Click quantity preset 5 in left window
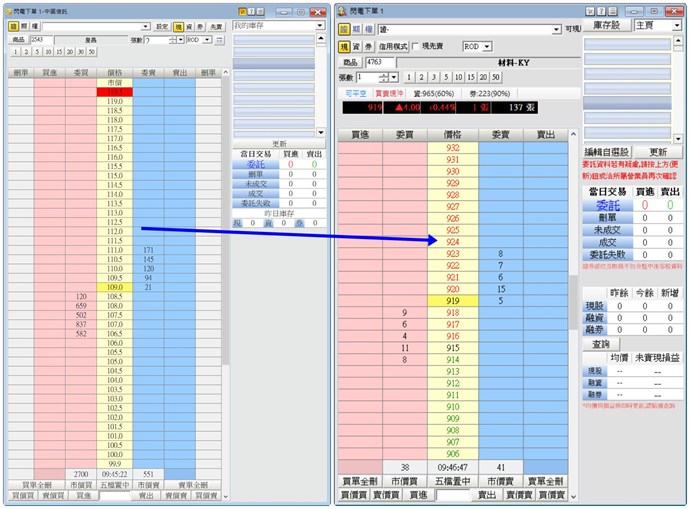 coord(37,52)
